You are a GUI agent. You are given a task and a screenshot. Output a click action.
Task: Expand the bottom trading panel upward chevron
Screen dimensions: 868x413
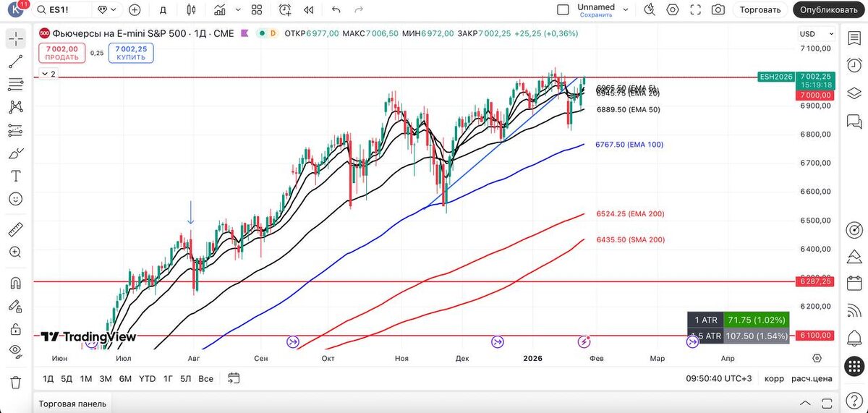804,404
